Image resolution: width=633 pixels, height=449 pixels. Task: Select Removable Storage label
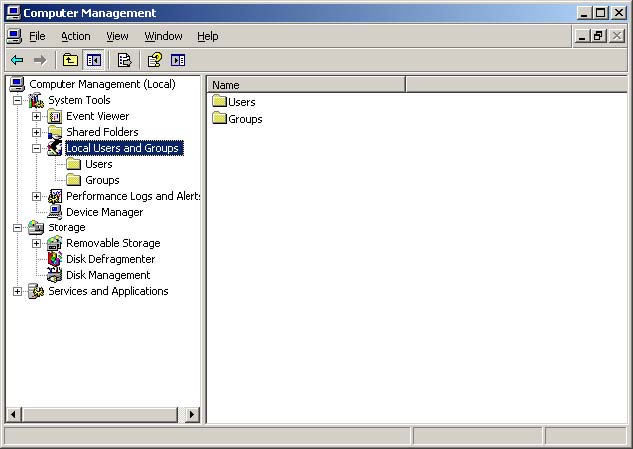113,243
